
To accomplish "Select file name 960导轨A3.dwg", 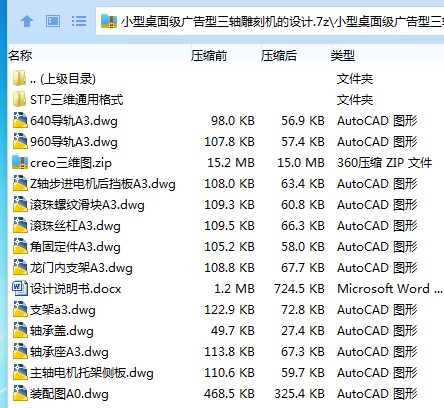I will (74, 142).
